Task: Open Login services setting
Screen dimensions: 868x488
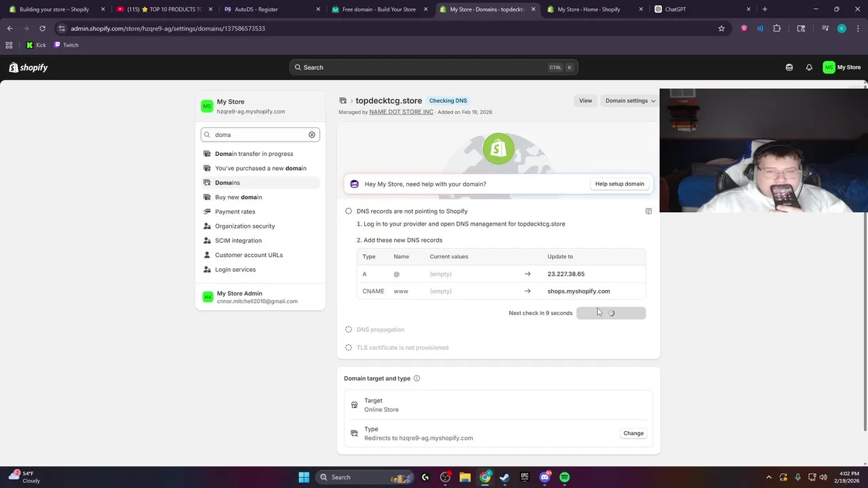Action: pyautogui.click(x=260, y=270)
